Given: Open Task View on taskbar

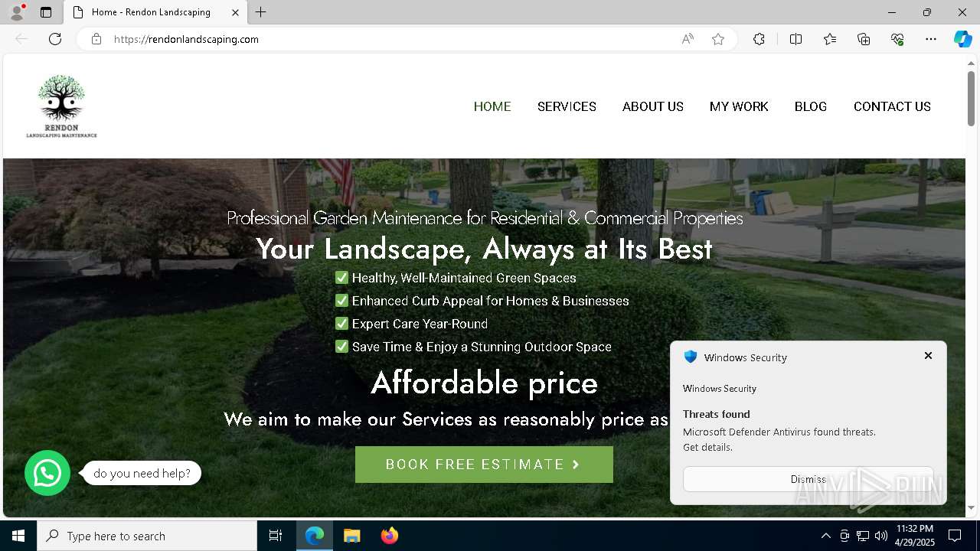Looking at the screenshot, I should (276, 536).
